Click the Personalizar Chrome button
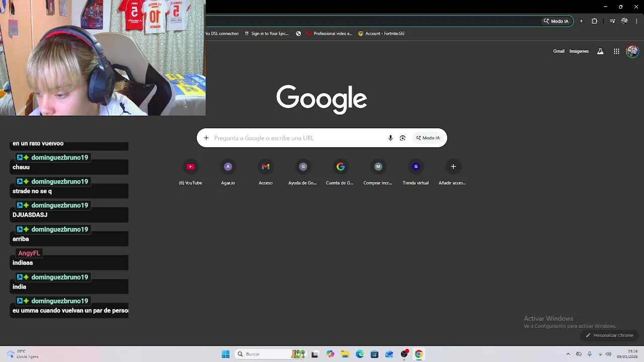This screenshot has height=362, width=644. tap(609, 335)
